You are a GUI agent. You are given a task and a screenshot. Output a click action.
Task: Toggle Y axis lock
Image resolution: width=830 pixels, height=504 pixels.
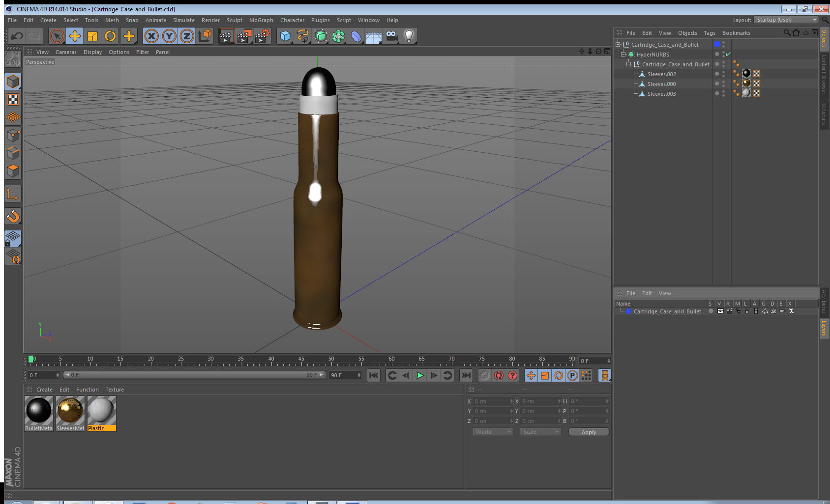click(x=169, y=36)
